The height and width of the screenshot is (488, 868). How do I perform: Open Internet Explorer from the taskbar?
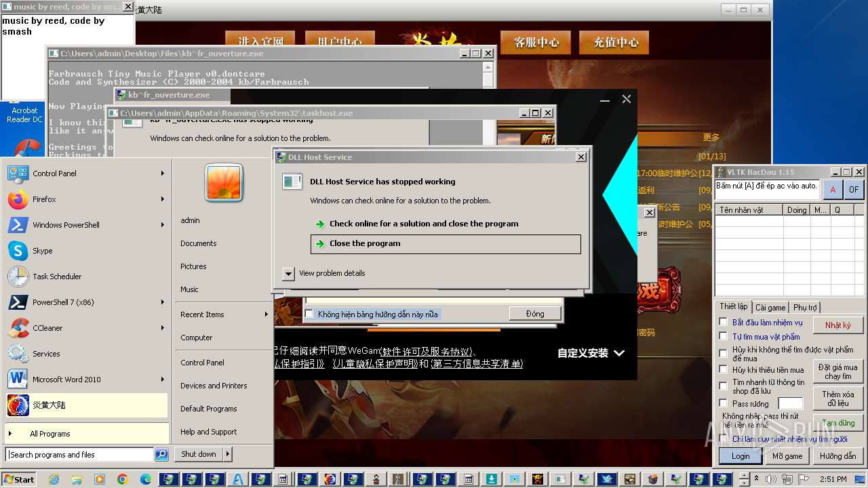pyautogui.click(x=54, y=479)
